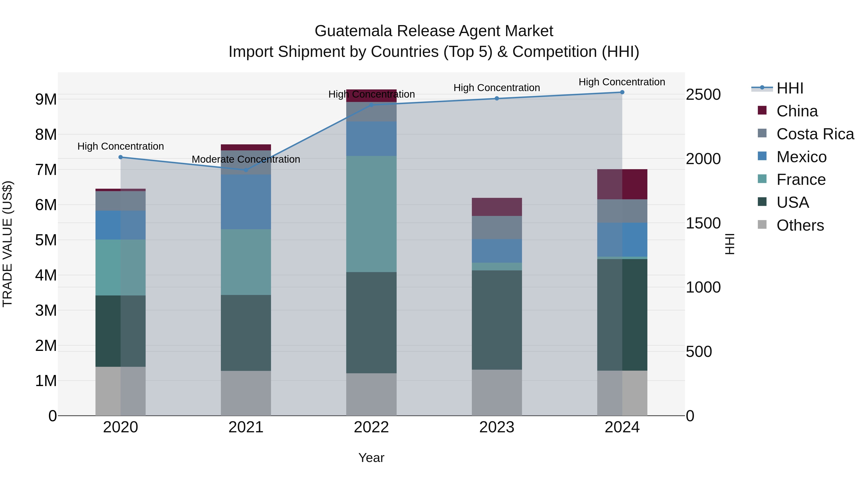Click the 'High Concentration' label above 2020
Screen dimensions: 868x488
pos(121,147)
